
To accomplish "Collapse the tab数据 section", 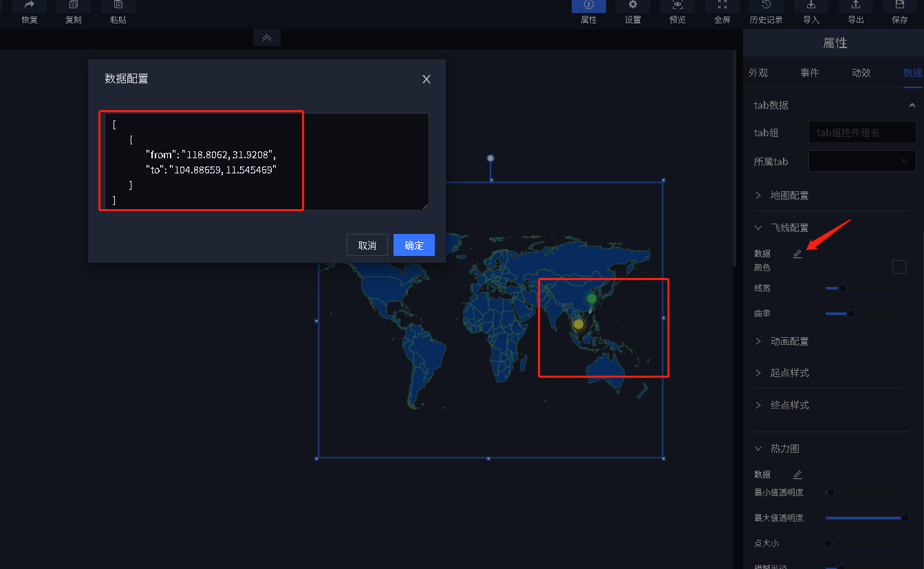I will tap(912, 105).
